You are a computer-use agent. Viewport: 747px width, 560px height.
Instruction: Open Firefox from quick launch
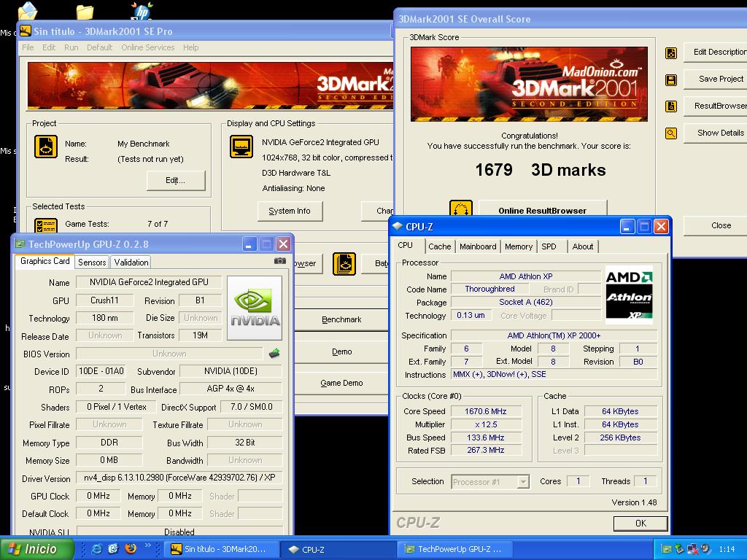pyautogui.click(x=130, y=548)
